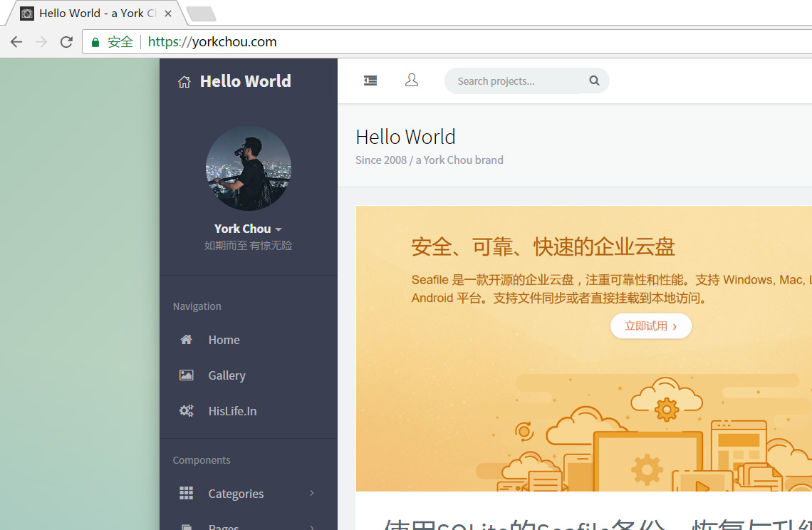Click the Gallery picture icon
Viewport: 812px width, 530px height.
187,375
